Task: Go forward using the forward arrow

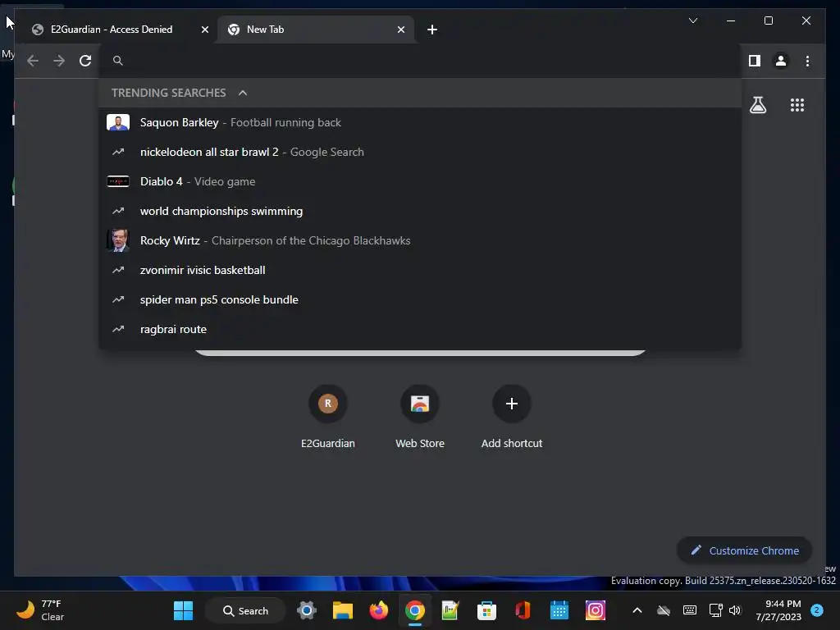Action: (59, 61)
